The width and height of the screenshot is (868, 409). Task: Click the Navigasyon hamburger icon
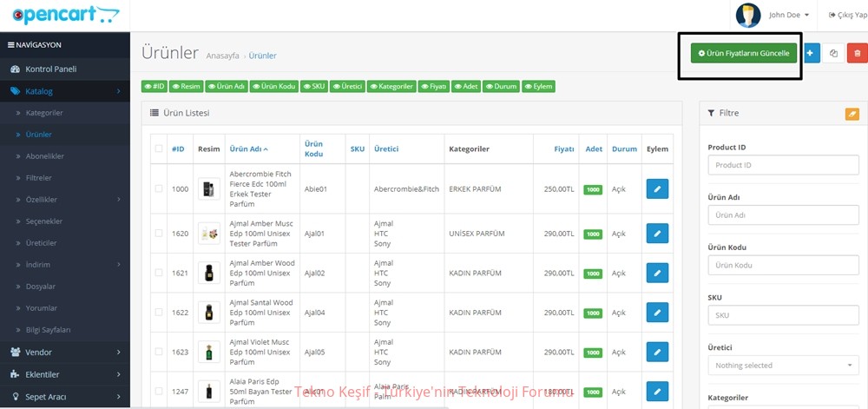(10, 45)
